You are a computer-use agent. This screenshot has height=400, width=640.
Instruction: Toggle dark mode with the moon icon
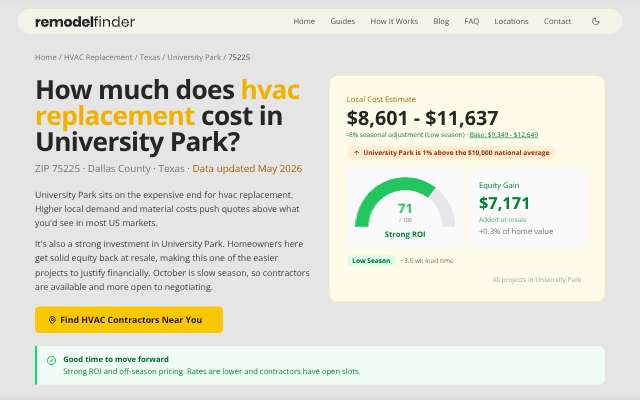click(596, 21)
